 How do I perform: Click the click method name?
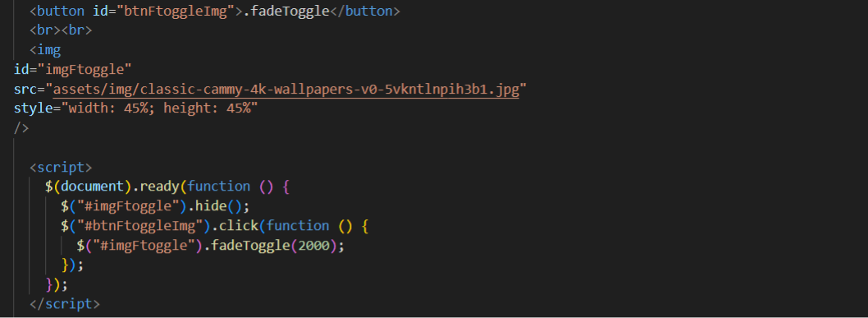click(x=239, y=226)
